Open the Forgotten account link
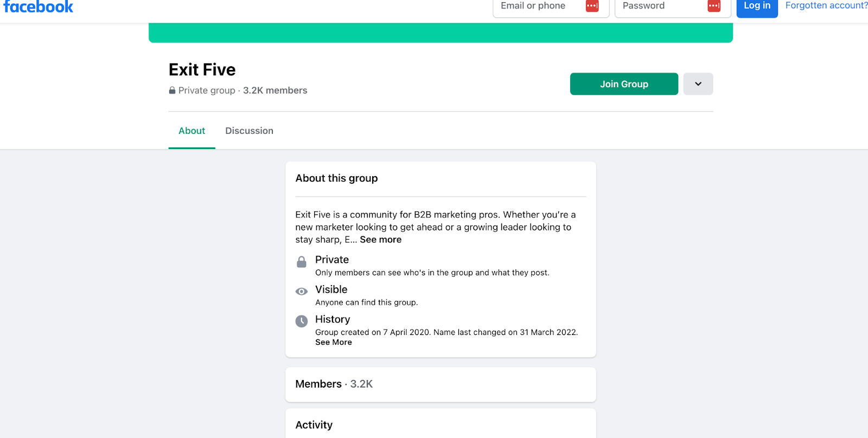868x438 pixels. tap(827, 5)
